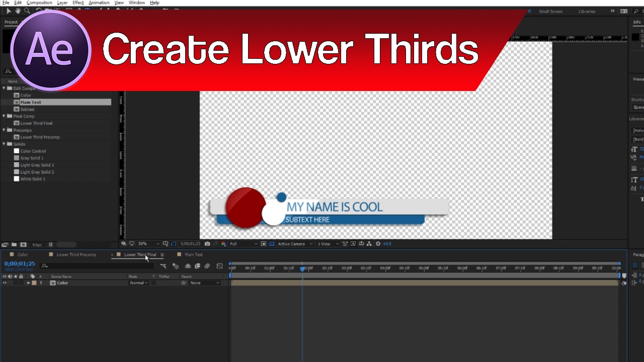Click the kerning icon in Character panel
The width and height of the screenshot is (644, 362).
click(x=634, y=157)
